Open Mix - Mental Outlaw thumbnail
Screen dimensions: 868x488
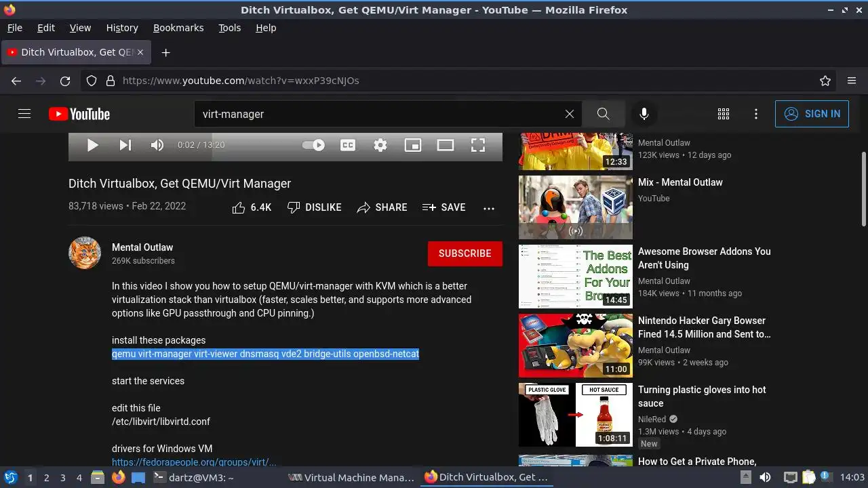click(x=576, y=207)
